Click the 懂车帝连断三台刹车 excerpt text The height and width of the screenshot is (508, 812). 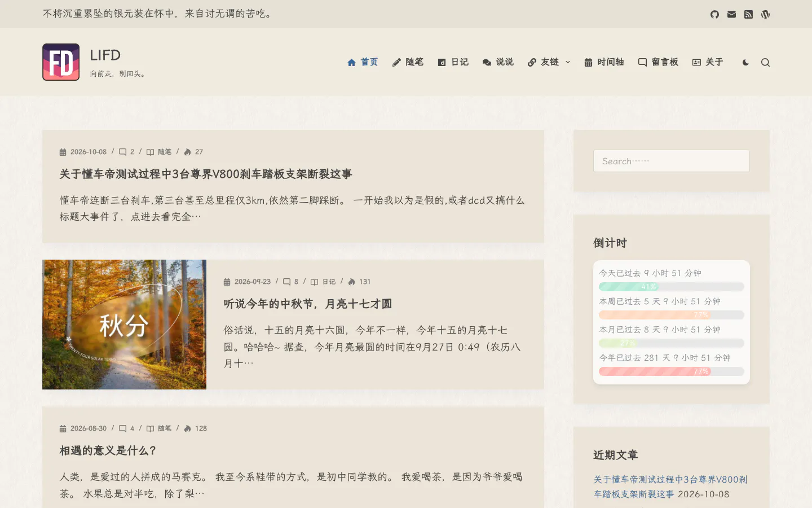point(292,208)
